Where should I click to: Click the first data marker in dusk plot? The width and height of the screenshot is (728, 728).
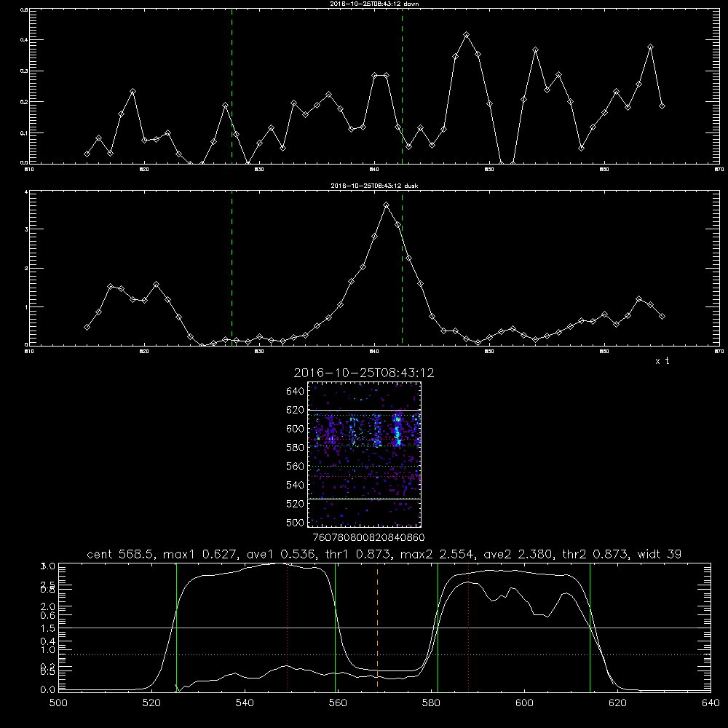[87, 328]
